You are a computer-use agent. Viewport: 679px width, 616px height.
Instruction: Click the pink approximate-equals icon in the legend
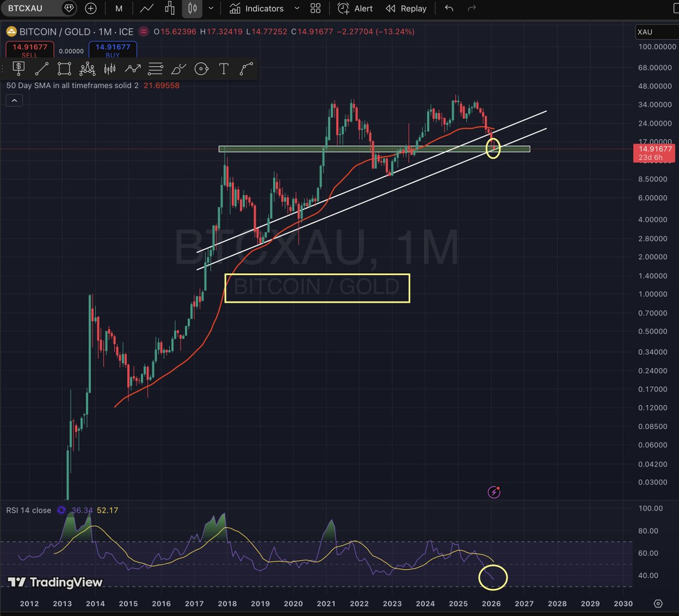coord(144,32)
